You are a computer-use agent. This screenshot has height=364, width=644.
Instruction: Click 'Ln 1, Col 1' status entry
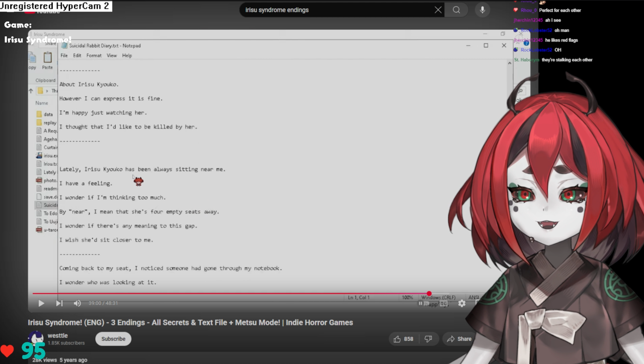(359, 297)
